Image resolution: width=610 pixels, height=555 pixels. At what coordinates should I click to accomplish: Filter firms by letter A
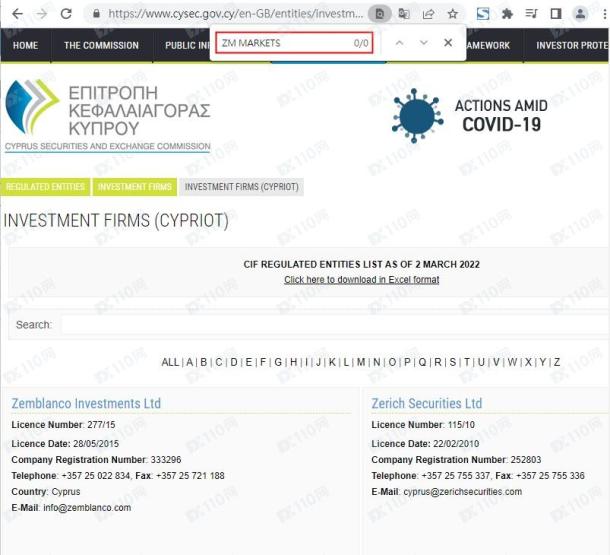pyautogui.click(x=189, y=362)
